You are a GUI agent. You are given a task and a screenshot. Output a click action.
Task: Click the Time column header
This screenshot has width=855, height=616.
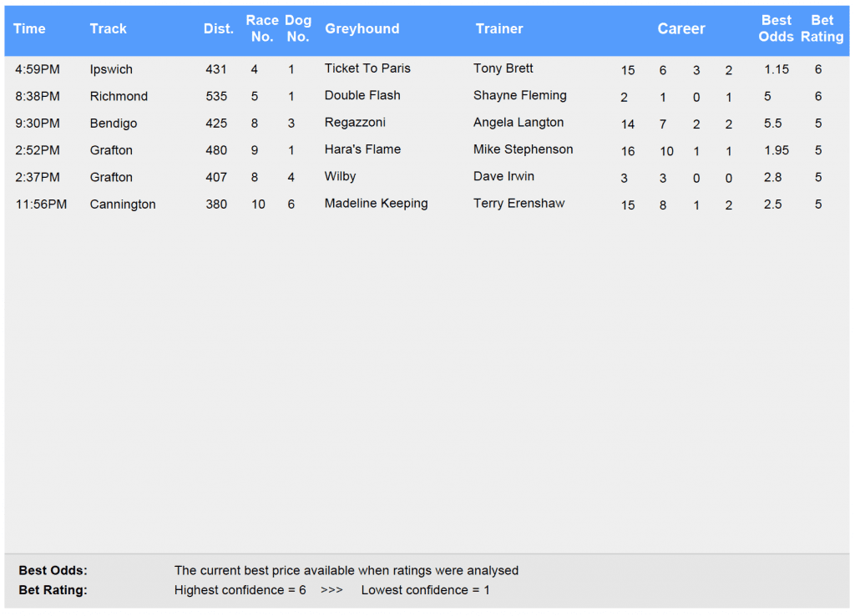click(x=29, y=29)
